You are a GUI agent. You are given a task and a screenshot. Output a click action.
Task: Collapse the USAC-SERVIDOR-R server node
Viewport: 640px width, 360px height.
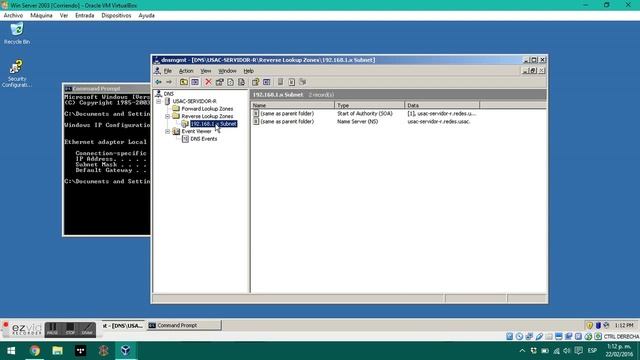[x=159, y=101]
